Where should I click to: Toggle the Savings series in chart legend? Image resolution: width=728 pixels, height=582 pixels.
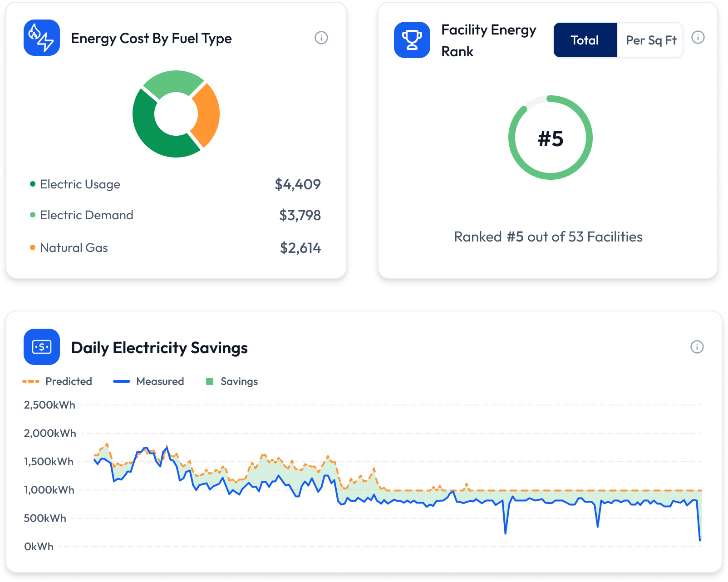[x=232, y=381]
